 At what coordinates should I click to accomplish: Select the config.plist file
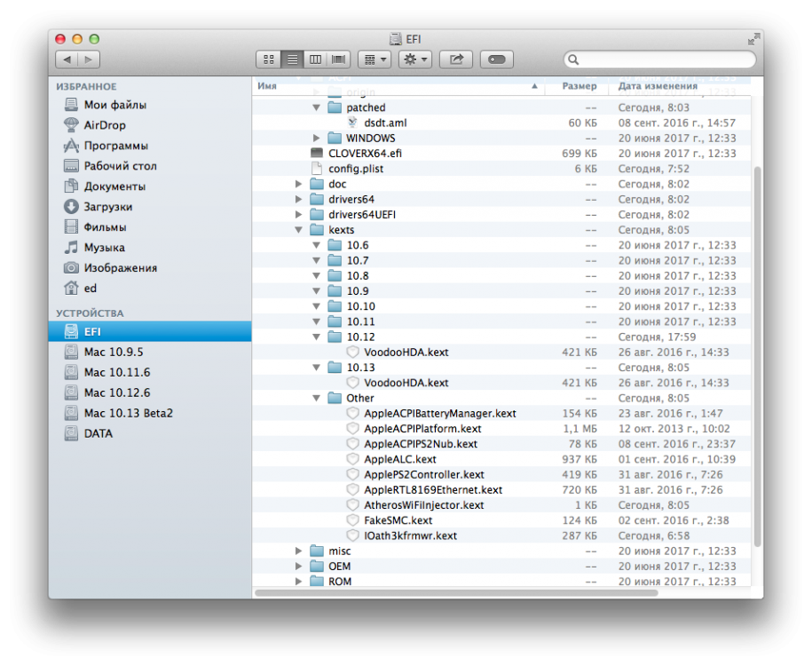501,169
